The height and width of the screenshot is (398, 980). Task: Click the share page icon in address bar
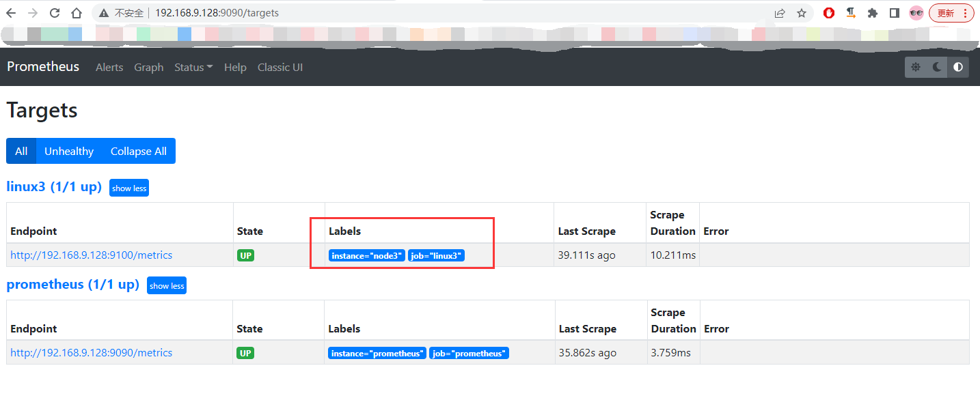coord(780,13)
